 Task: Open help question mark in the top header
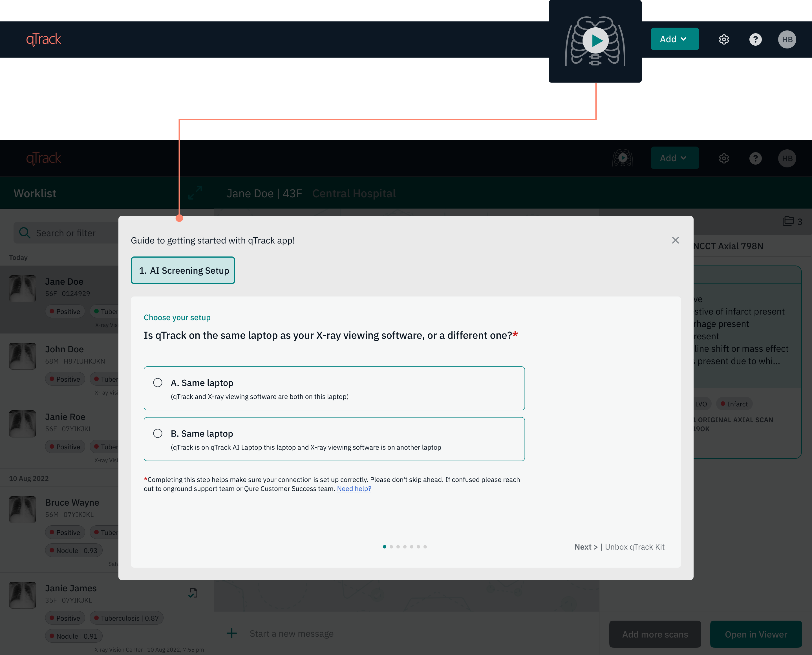click(755, 40)
